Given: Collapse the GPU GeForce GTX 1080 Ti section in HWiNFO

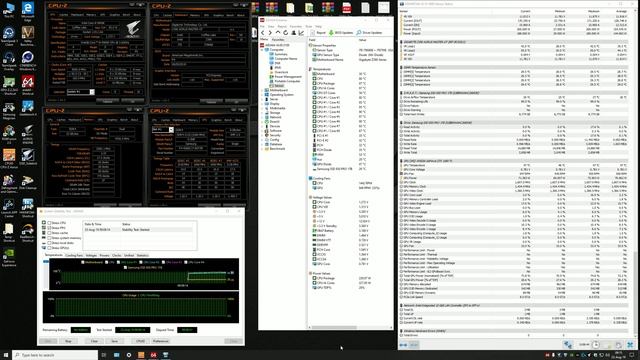Looking at the screenshot, I should (x=402, y=161).
